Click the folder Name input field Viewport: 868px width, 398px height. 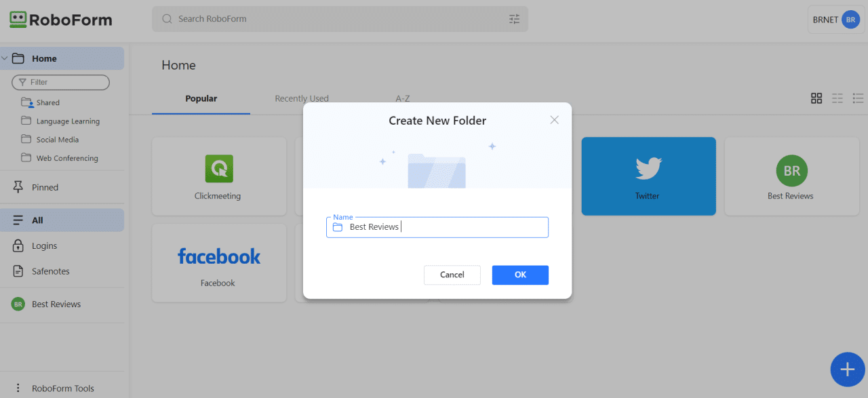(x=437, y=227)
